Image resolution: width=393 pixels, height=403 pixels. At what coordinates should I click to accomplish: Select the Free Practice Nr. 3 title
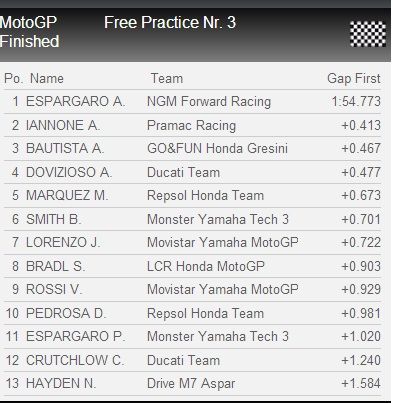[170, 23]
